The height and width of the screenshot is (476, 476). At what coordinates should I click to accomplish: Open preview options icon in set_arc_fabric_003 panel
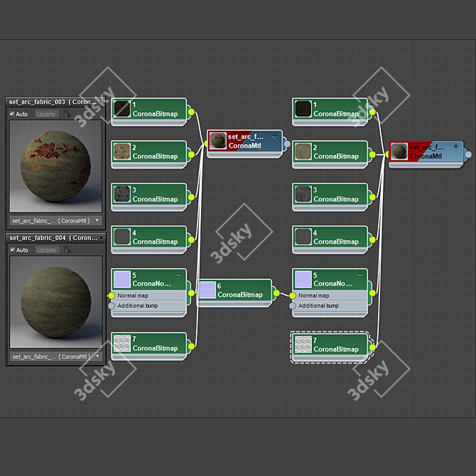click(67, 114)
